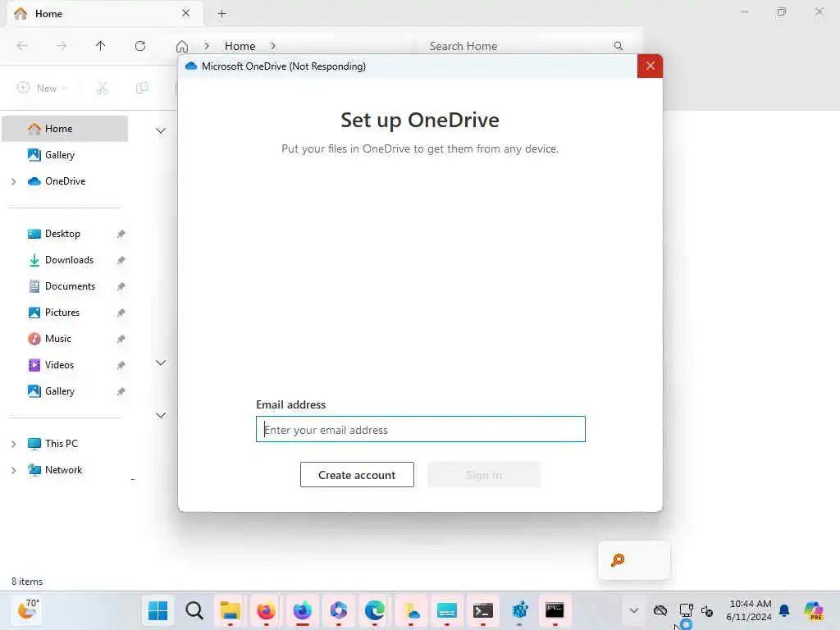Open the pinned Music folder
This screenshot has height=630, width=840.
point(58,339)
